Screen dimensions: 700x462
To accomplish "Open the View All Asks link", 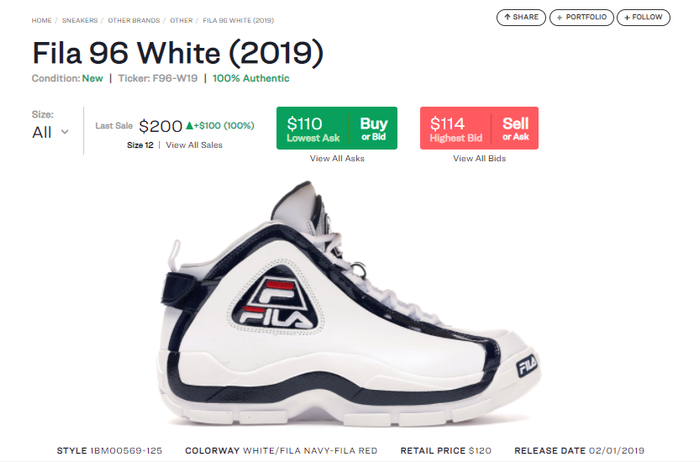I will pyautogui.click(x=335, y=158).
